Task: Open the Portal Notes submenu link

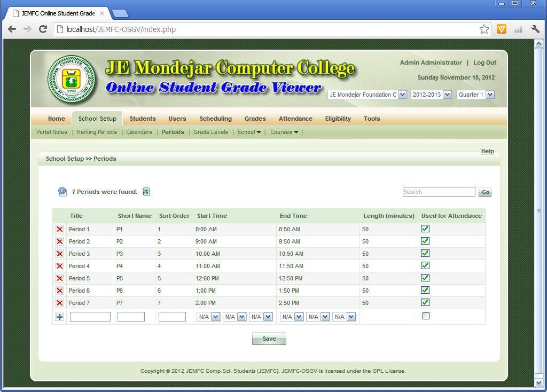Action: click(x=52, y=132)
